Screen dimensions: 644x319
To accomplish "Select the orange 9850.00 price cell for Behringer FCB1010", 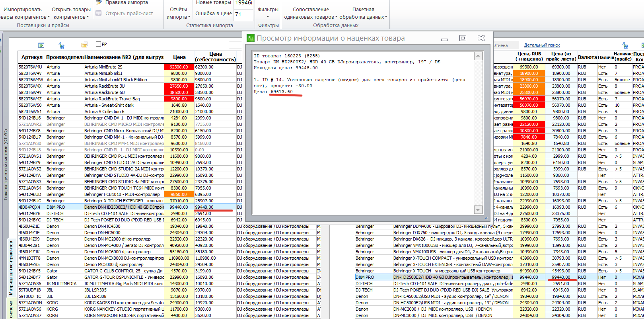I will 179,194.
